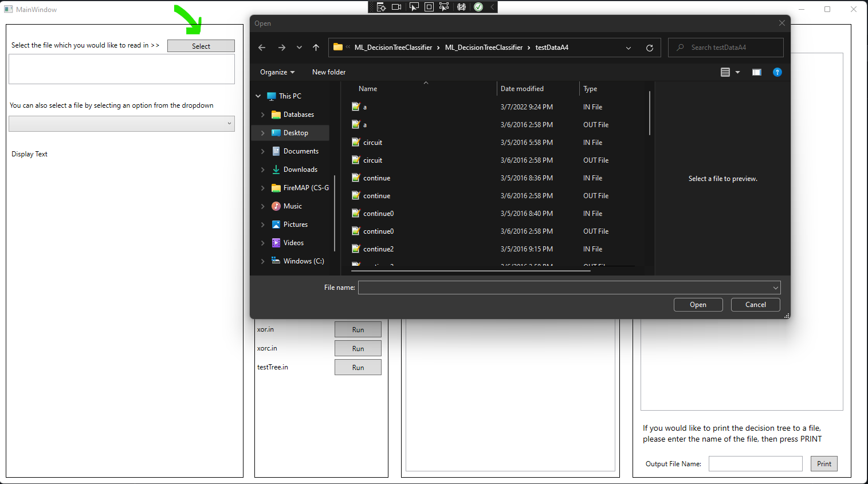
Task: Refresh the testDataA4 folder listing
Action: (x=650, y=48)
